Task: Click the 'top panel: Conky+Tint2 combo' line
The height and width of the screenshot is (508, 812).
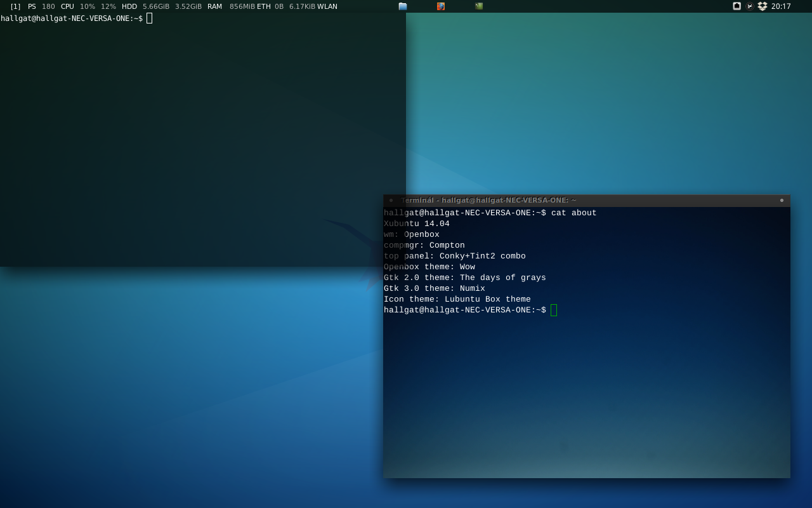Action: [x=455, y=256]
